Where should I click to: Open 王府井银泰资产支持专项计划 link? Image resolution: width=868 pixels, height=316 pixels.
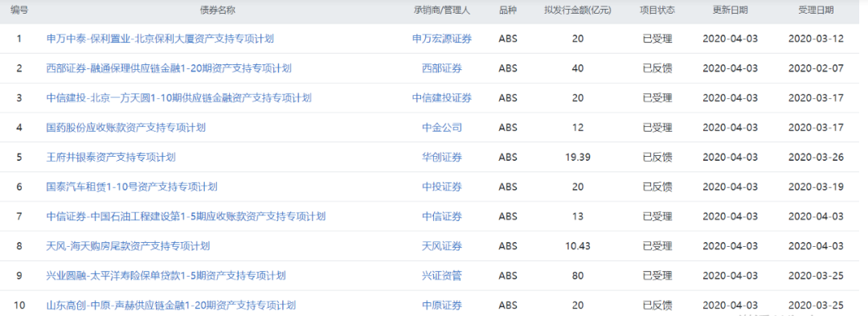(x=111, y=157)
